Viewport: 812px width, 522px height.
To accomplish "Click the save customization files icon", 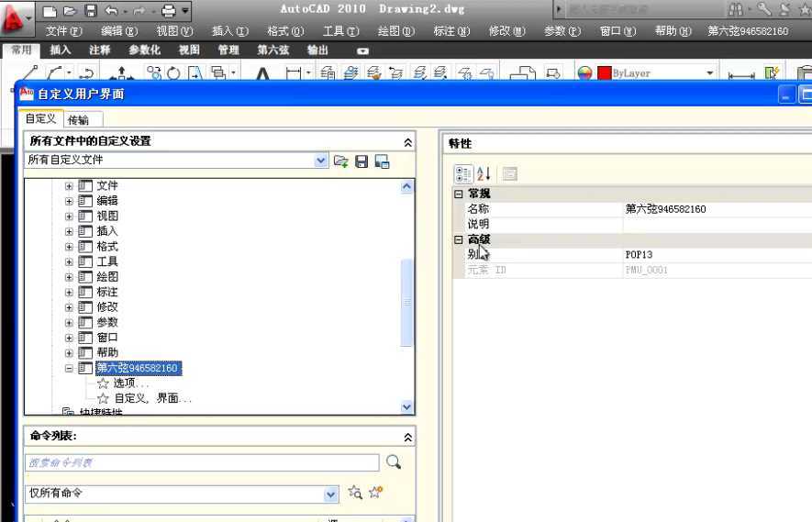I will [362, 161].
